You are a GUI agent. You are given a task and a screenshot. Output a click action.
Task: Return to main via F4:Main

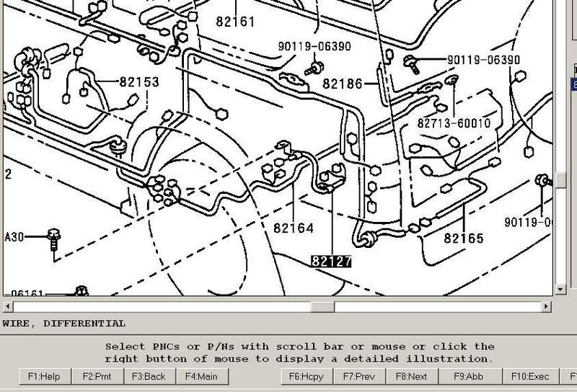pos(201,377)
